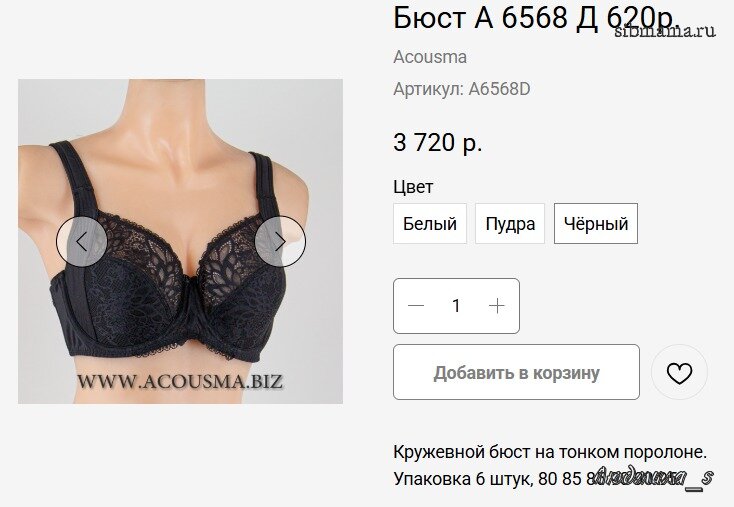The width and height of the screenshot is (734, 507).
Task: Add item to favorites with heart icon
Action: tap(679, 373)
